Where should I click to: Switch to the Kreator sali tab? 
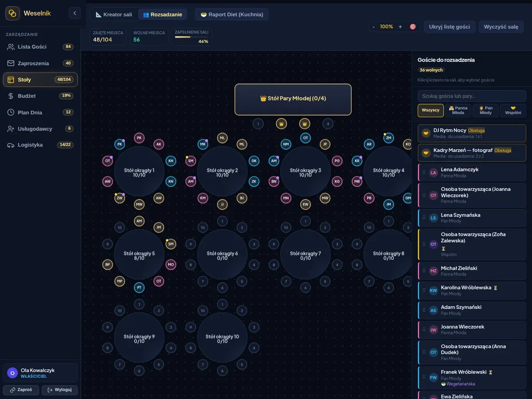tap(114, 14)
